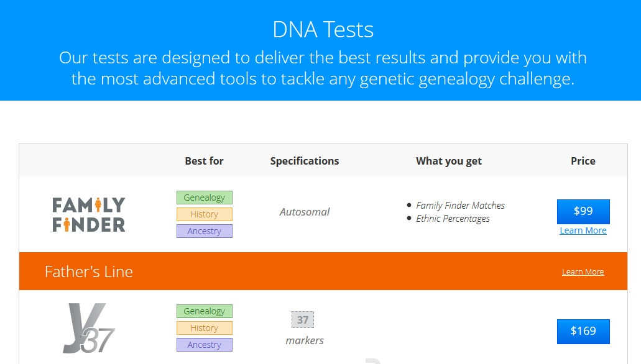
Task: Select the $169 price button
Action: coord(583,331)
